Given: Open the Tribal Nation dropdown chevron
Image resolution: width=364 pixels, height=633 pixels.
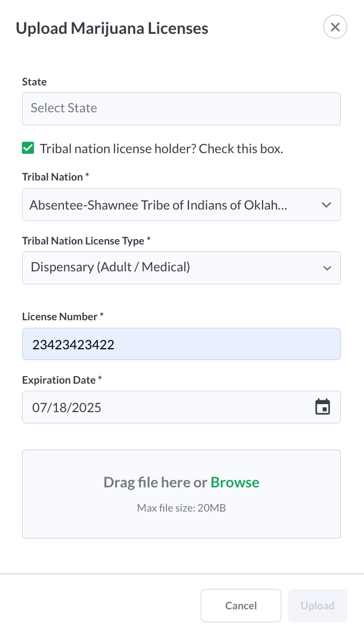Looking at the screenshot, I should point(326,205).
